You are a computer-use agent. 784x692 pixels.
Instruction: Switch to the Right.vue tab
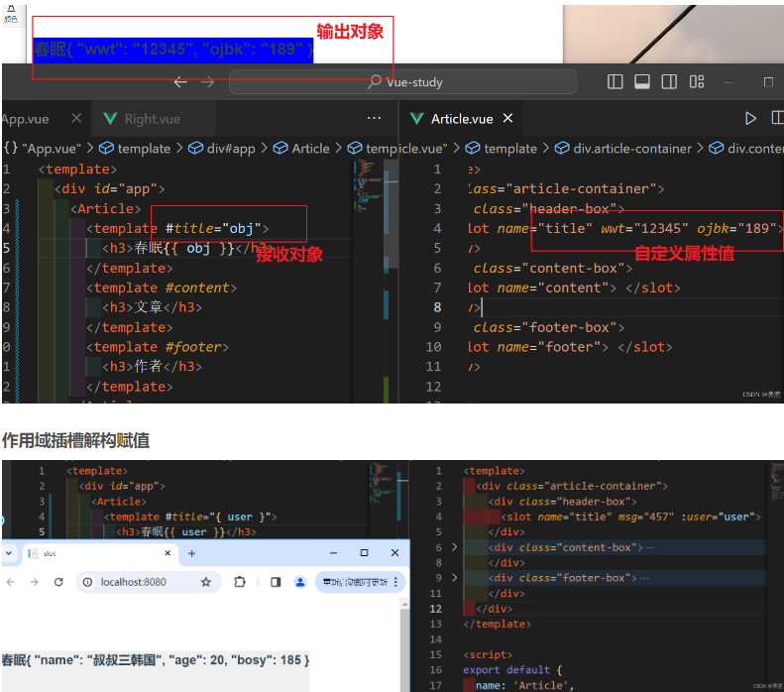[x=152, y=119]
